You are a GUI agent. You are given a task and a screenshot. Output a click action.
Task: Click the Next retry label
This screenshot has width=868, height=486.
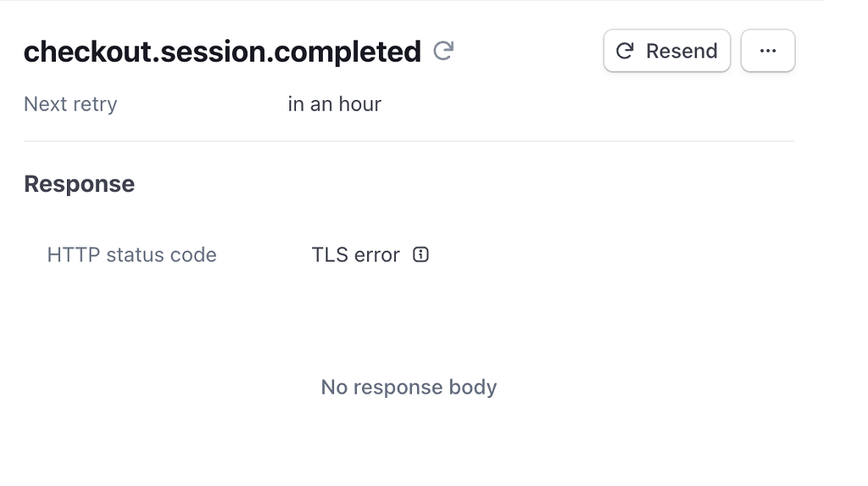tap(70, 104)
